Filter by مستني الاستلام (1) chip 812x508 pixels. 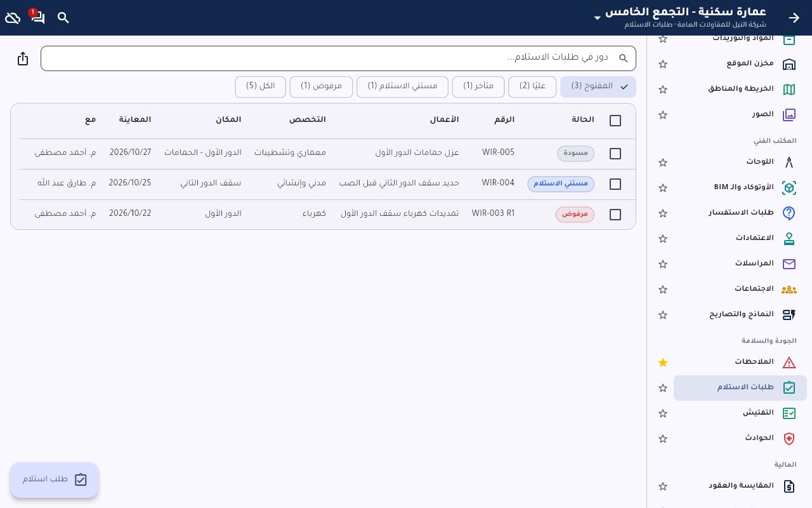[402, 87]
